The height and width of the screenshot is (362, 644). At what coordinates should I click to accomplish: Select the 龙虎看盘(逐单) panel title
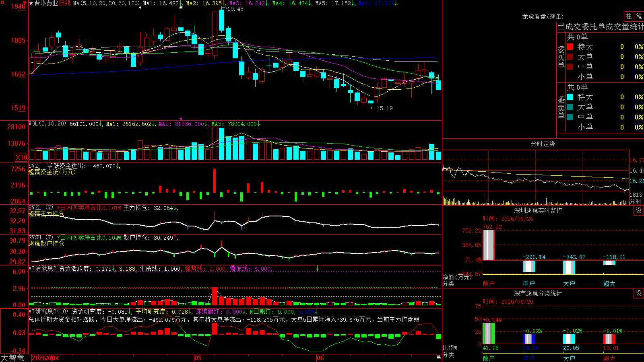pos(543,16)
